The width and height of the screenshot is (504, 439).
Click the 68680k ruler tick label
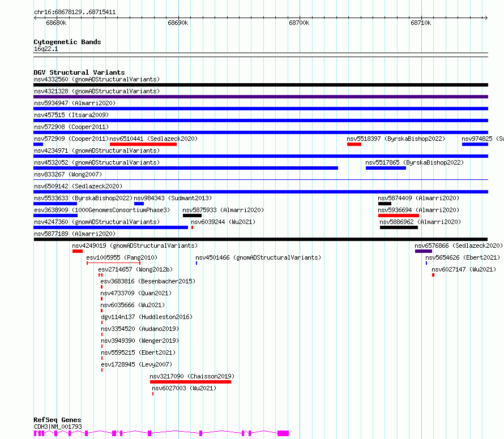click(56, 23)
